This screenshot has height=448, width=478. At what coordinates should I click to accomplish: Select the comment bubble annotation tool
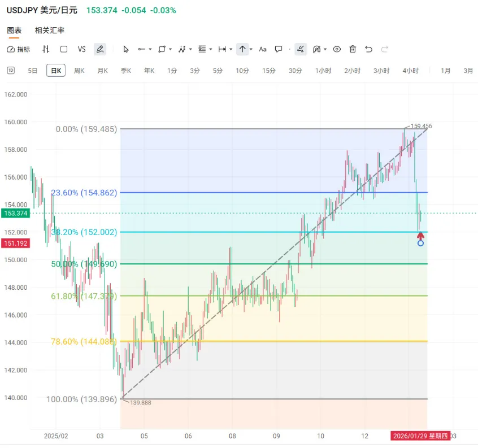(279, 49)
